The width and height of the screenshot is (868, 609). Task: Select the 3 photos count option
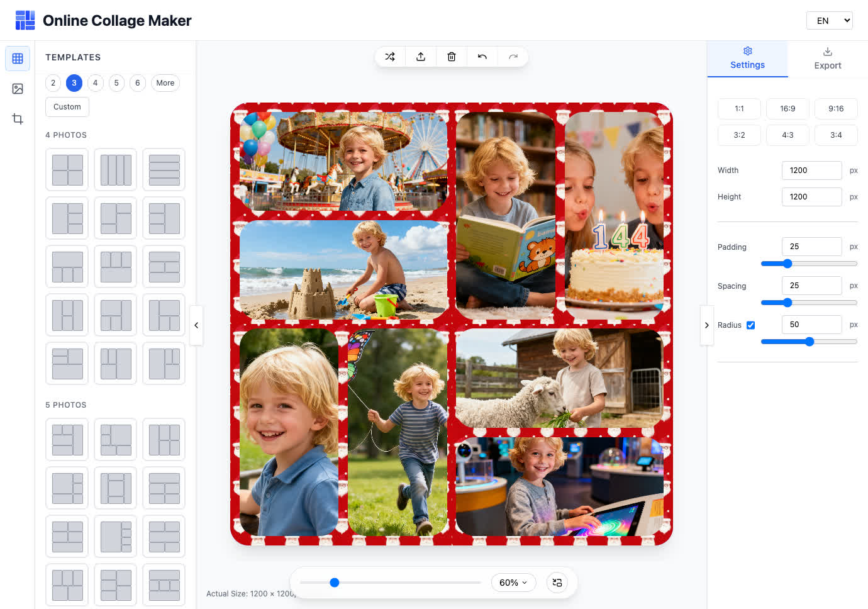(74, 83)
